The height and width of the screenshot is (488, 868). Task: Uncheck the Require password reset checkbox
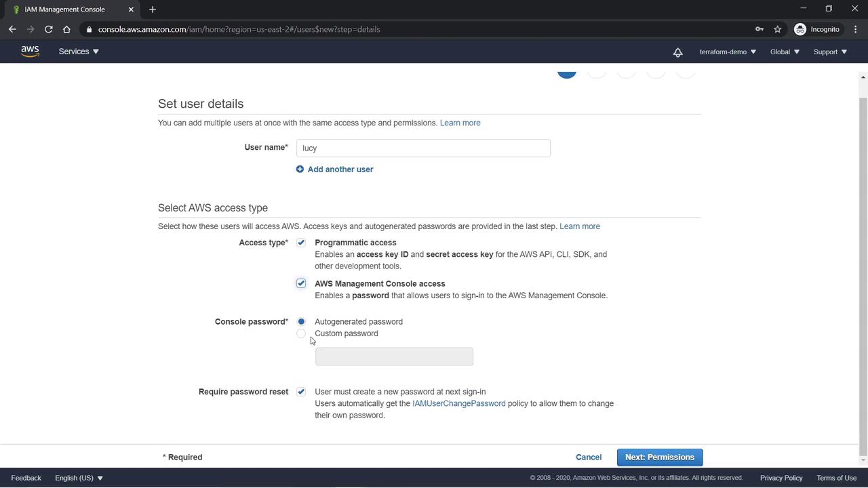(x=301, y=392)
